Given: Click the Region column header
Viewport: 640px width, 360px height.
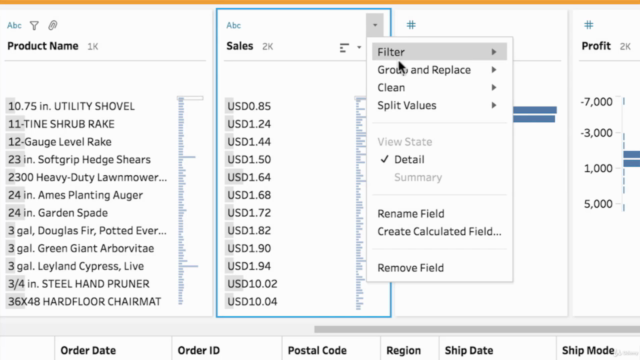Looking at the screenshot, I should [404, 351].
